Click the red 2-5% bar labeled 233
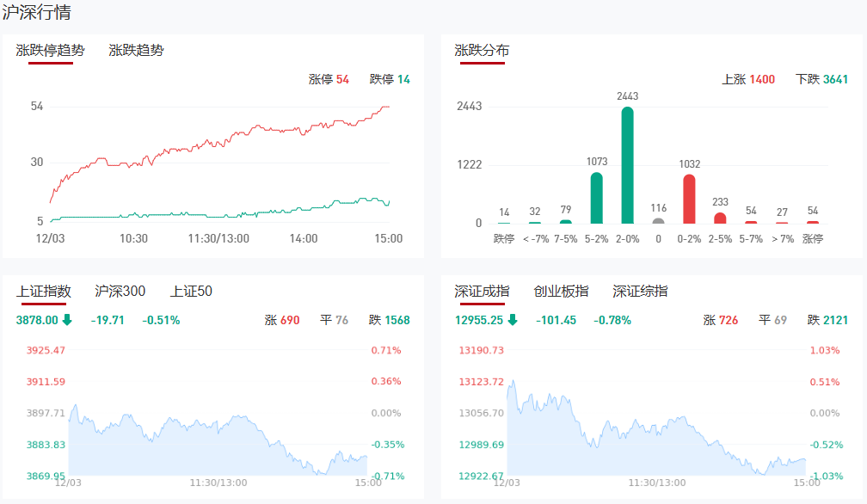The height and width of the screenshot is (504, 867). pos(720,218)
